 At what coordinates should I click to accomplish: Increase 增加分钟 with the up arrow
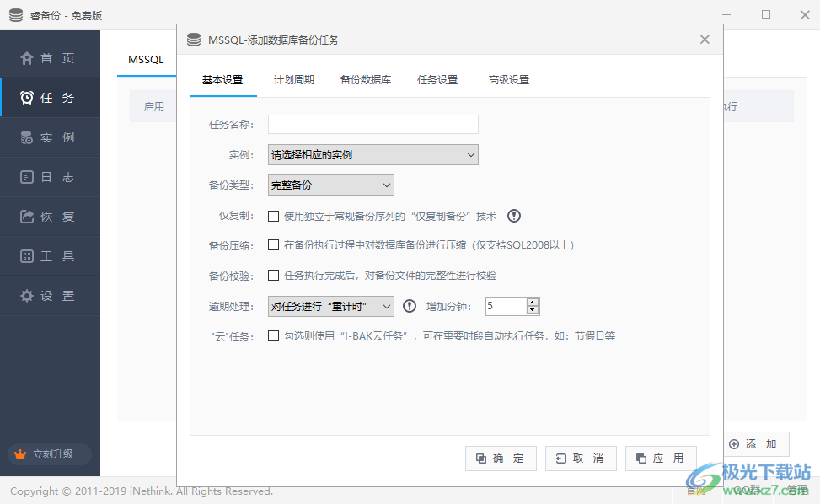coord(533,303)
